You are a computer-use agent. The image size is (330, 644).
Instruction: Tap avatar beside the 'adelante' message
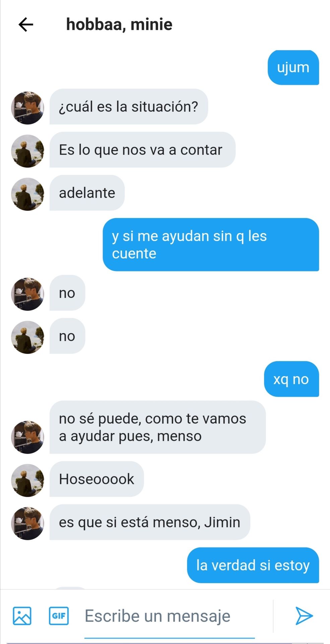27,194
